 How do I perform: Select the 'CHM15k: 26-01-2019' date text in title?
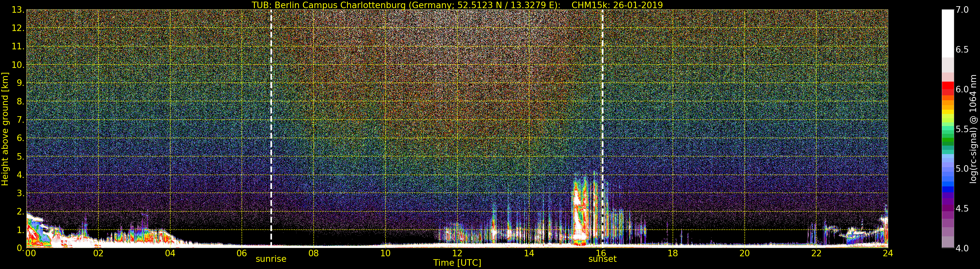tap(617, 5)
